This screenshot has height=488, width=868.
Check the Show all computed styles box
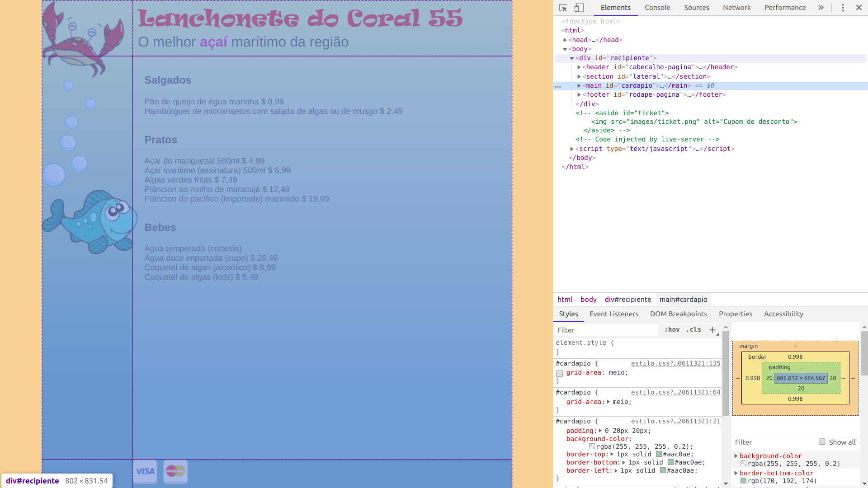click(x=822, y=442)
